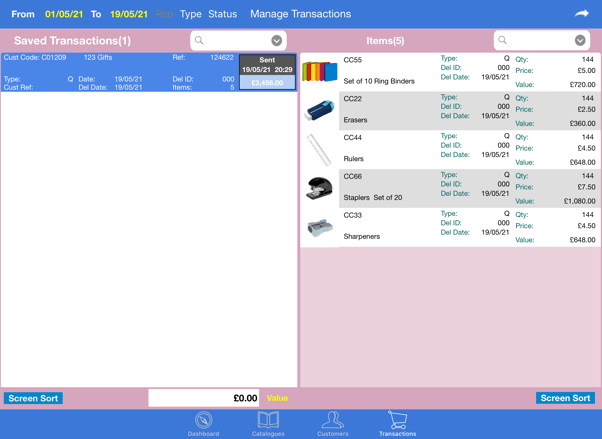Open the Dashboard tab

point(203,423)
